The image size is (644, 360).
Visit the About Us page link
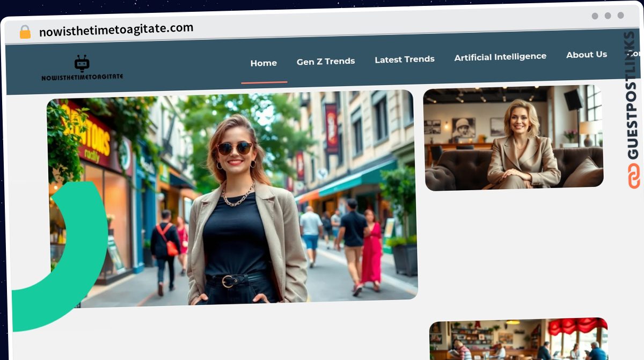click(x=587, y=54)
